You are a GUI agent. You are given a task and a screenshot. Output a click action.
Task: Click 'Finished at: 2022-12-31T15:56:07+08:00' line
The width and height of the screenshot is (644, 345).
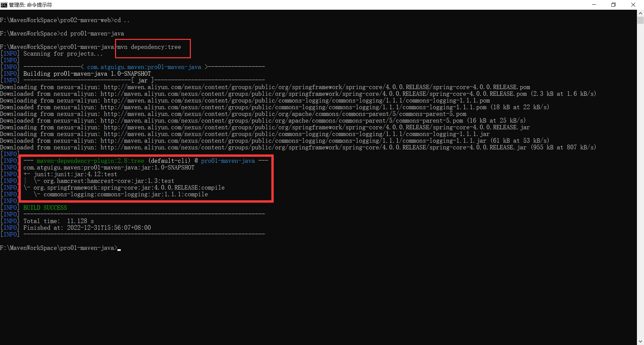click(87, 228)
